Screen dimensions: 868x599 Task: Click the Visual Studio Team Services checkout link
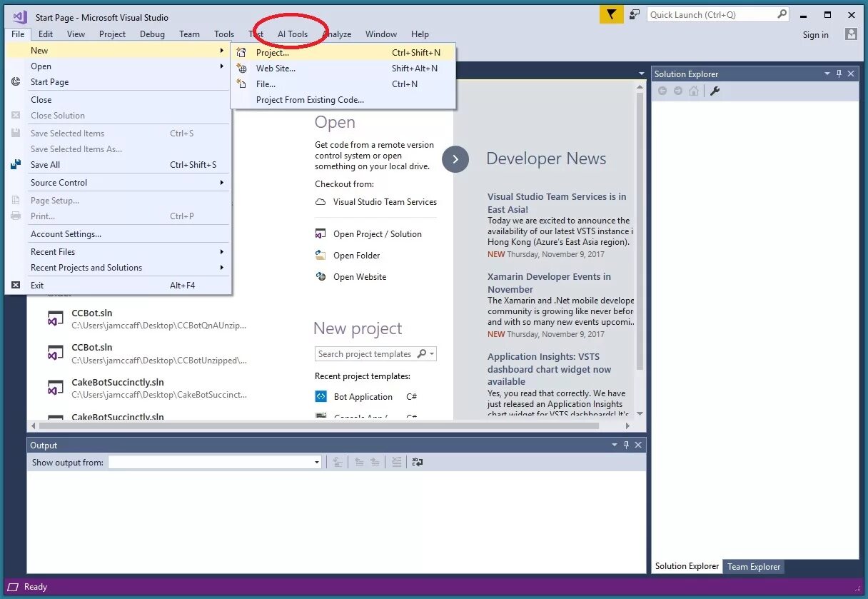tap(385, 202)
